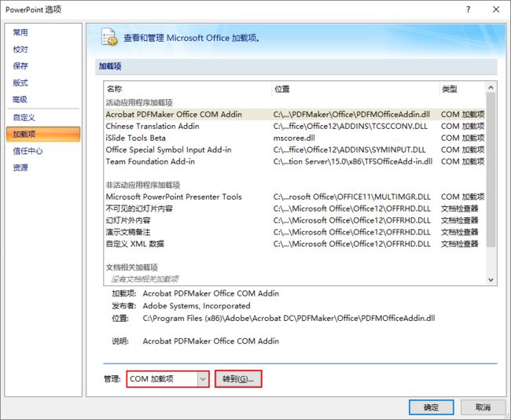
Task: Select the iSlide Tools Beta row
Action: [295, 138]
